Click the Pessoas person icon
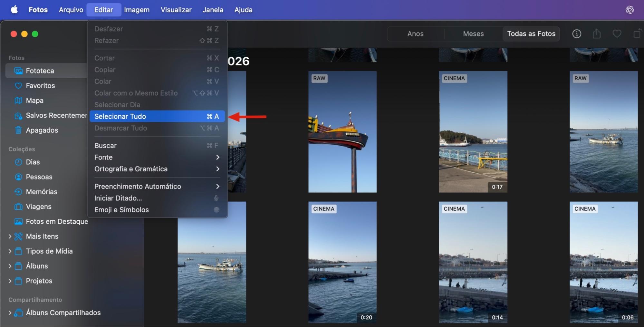 [19, 177]
